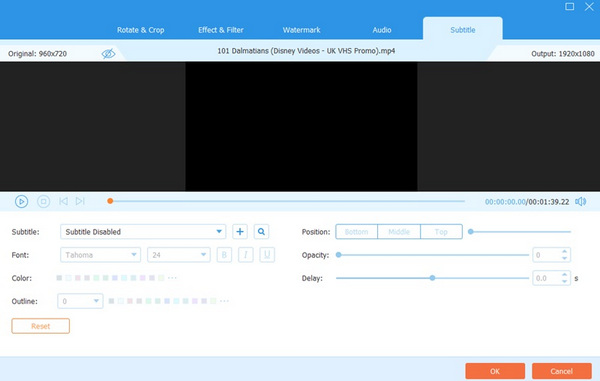Maximize the editor window
The width and height of the screenshot is (600, 381).
(569, 7)
